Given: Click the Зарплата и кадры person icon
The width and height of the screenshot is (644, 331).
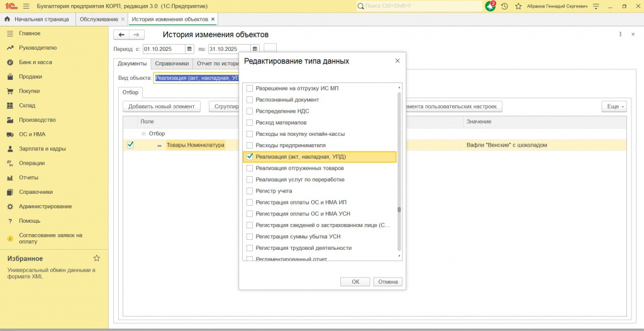Looking at the screenshot, I should coord(10,149).
